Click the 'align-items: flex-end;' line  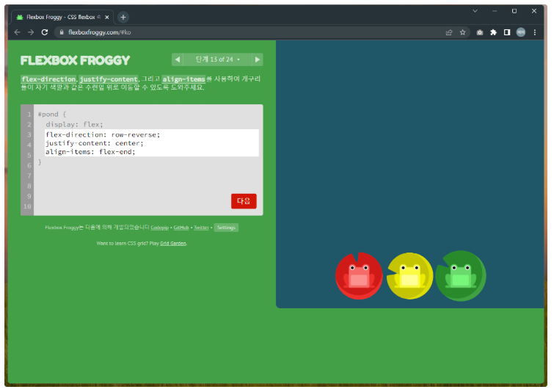coord(90,152)
